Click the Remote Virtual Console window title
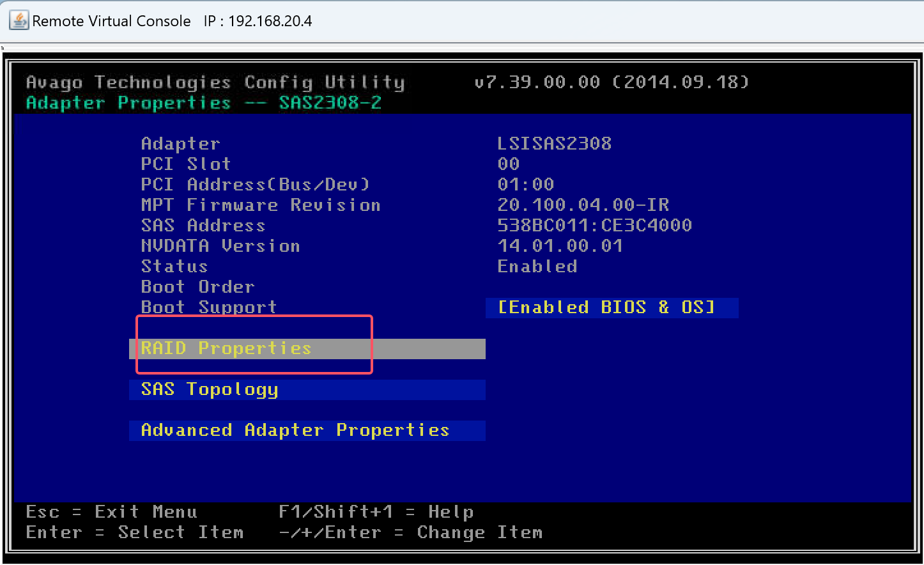The height and width of the screenshot is (565, 924). pos(112,21)
